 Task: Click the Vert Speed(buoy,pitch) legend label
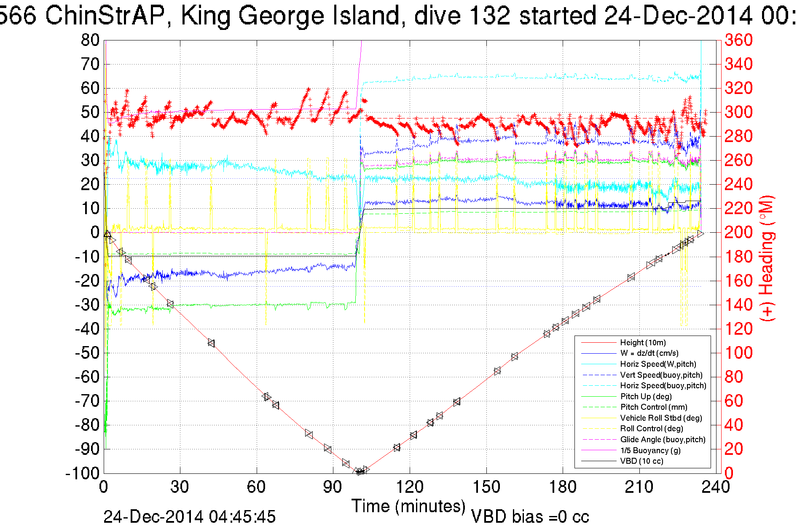click(661, 375)
